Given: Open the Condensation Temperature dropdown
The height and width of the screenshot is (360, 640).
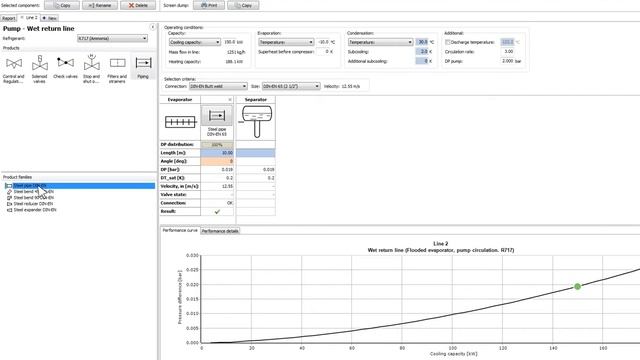Looking at the screenshot, I should point(380,42).
